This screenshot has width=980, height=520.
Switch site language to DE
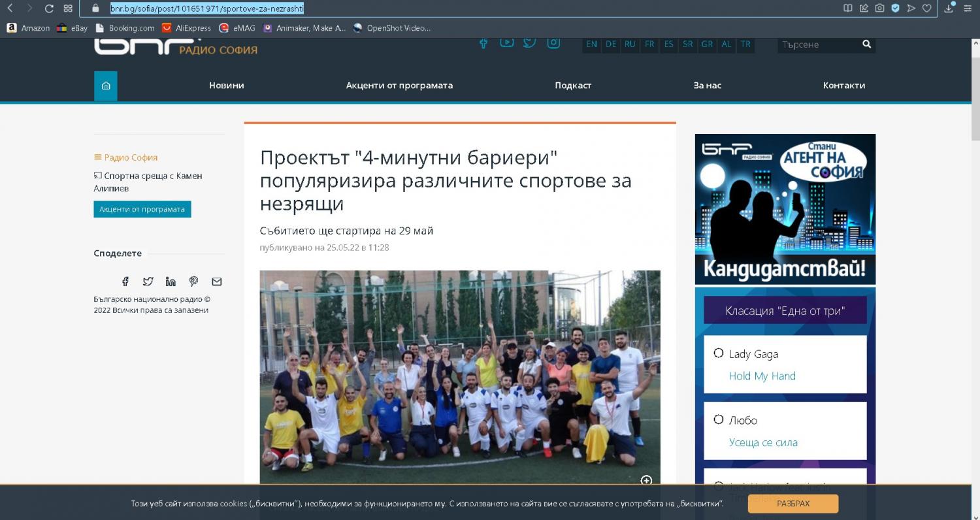click(611, 44)
